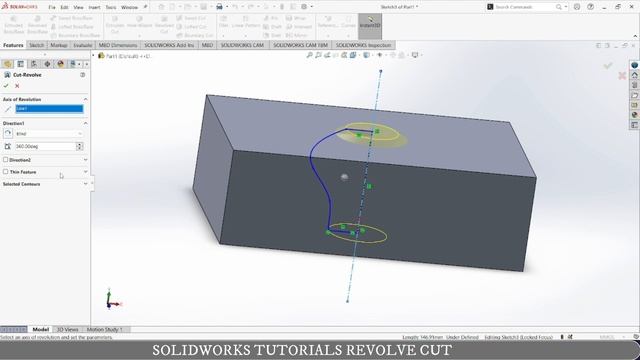The height and width of the screenshot is (360, 640).
Task: Click the 360.00deg angle field
Action: point(45,146)
